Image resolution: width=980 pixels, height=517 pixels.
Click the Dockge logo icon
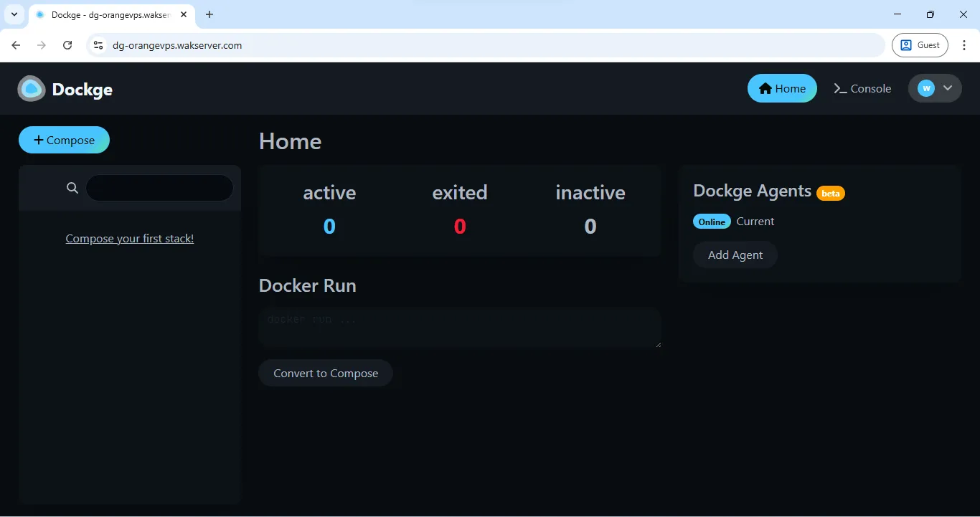[30, 88]
